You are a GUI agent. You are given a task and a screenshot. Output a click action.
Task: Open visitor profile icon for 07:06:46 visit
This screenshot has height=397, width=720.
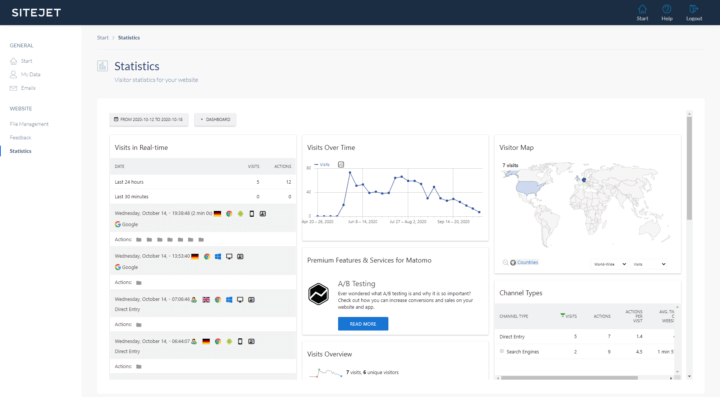[x=251, y=300]
